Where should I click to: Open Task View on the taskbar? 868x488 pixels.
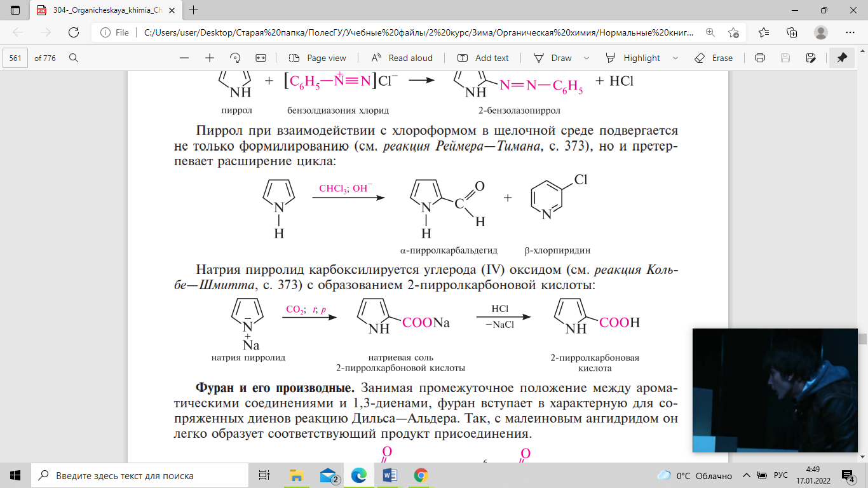tap(264, 475)
